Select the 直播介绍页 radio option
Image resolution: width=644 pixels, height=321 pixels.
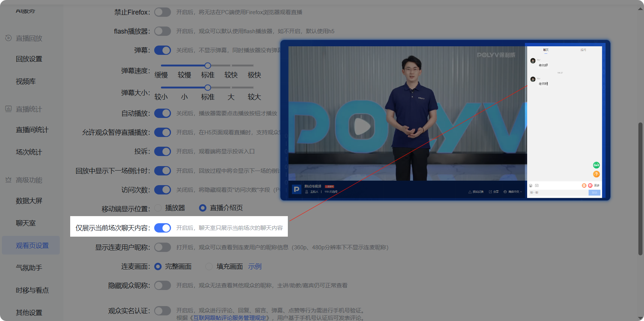tap(203, 208)
